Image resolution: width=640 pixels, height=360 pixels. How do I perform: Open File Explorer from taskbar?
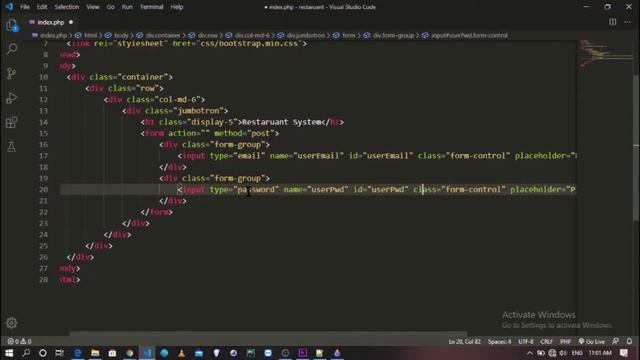(95, 353)
